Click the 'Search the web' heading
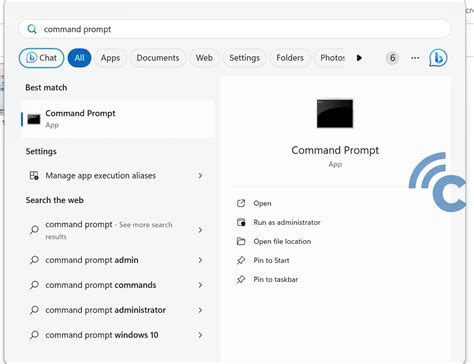 click(55, 200)
